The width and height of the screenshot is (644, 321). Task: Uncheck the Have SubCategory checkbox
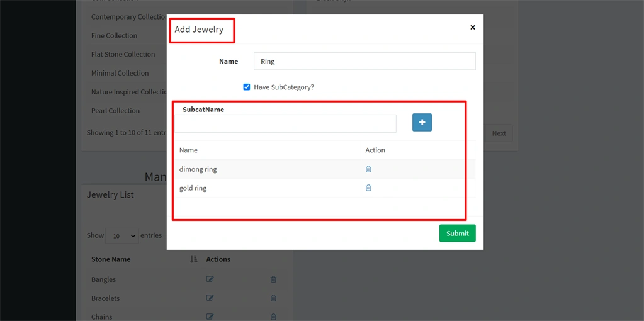[x=246, y=87]
